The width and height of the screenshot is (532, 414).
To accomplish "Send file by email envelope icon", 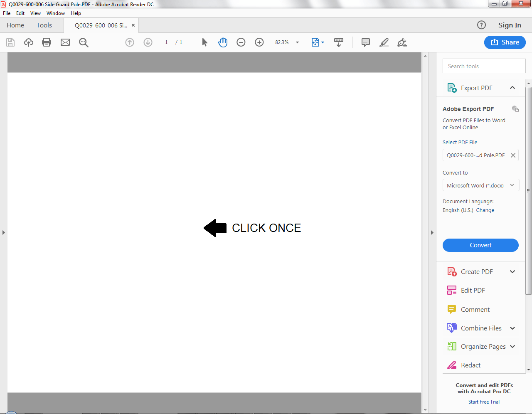I will click(x=65, y=42).
